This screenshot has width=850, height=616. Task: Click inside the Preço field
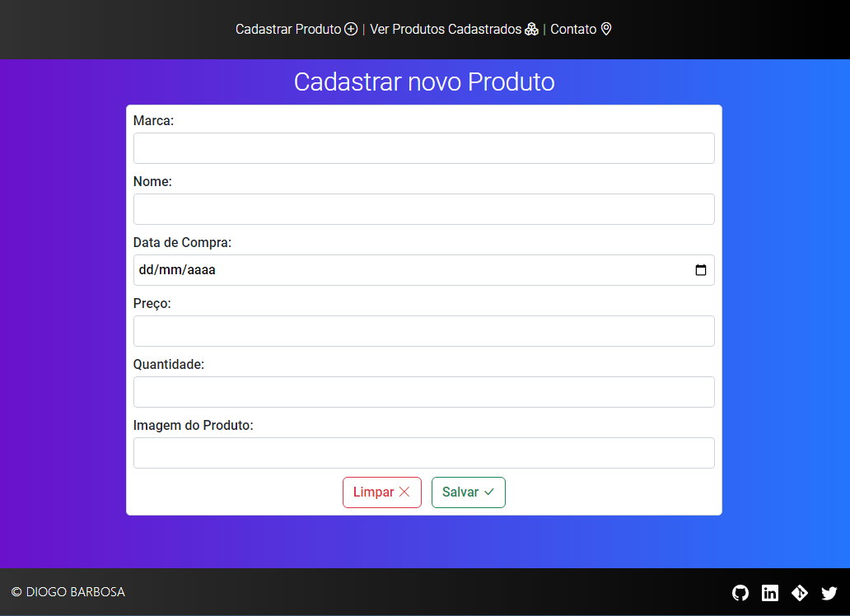pyautogui.click(x=423, y=331)
